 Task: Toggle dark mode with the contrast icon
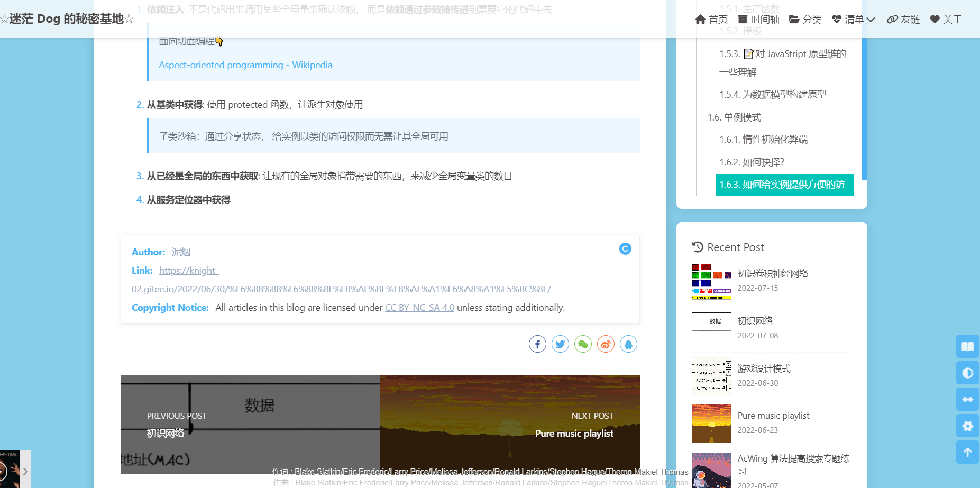pos(967,373)
